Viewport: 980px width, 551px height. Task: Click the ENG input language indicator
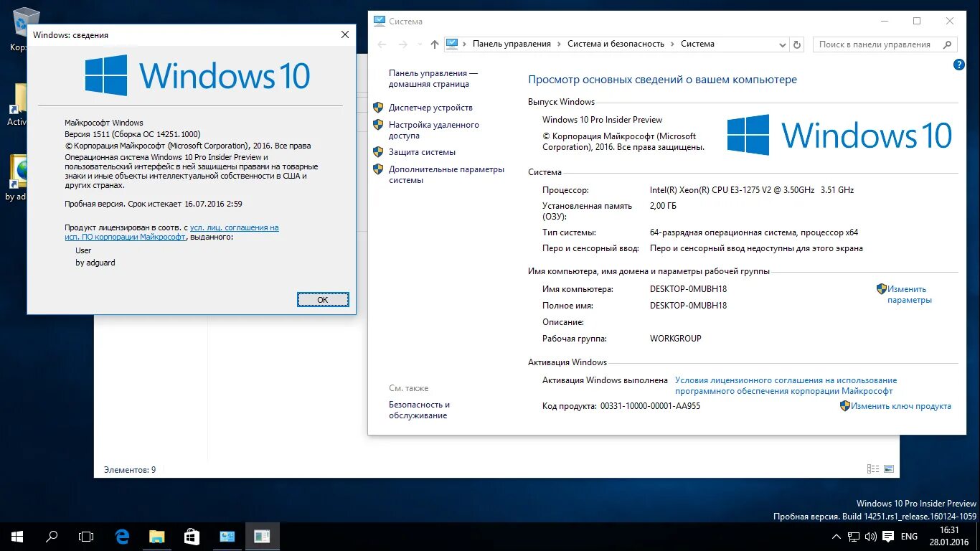909,537
